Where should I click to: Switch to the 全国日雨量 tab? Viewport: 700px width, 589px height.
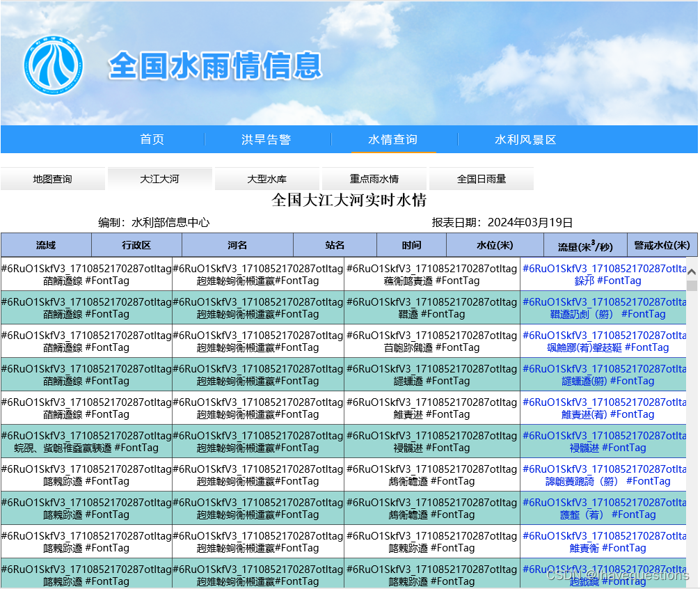point(482,179)
